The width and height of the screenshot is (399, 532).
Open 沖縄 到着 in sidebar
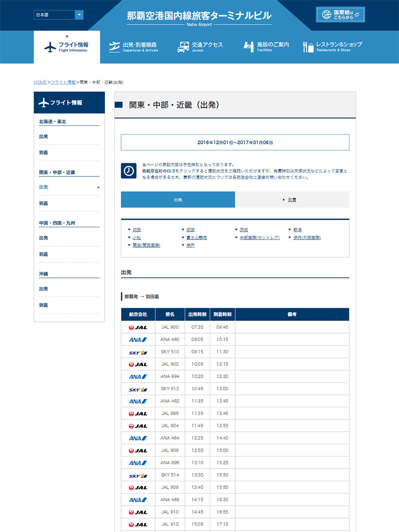tap(43, 305)
